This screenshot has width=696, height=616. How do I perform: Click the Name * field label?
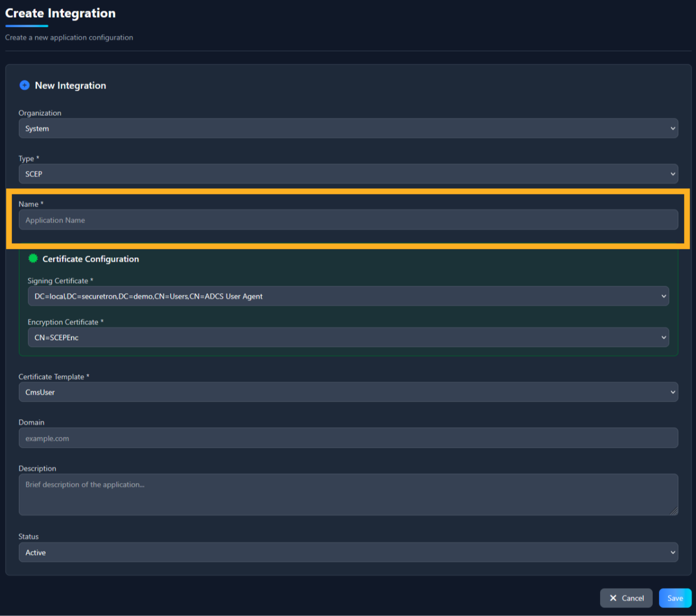(x=31, y=204)
